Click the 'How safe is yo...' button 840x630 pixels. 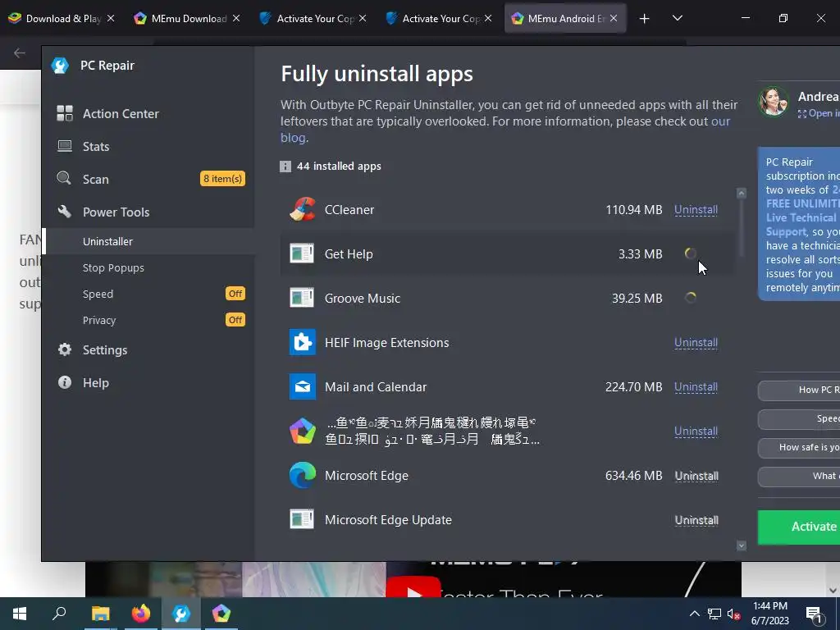click(799, 447)
